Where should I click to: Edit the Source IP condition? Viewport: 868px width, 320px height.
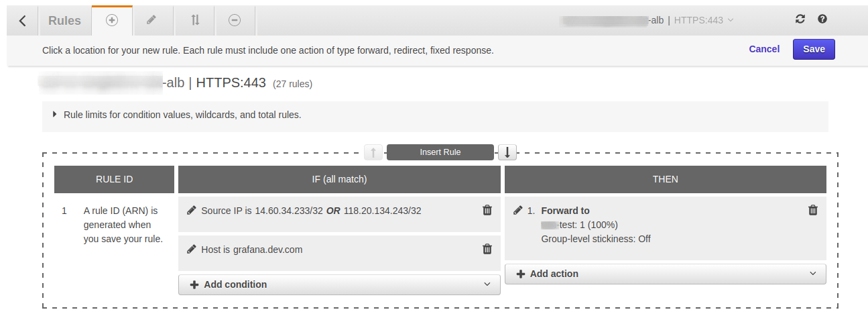coord(192,211)
